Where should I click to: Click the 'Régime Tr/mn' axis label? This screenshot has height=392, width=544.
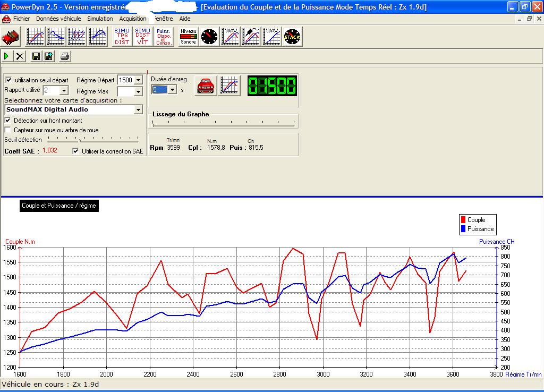[523, 374]
